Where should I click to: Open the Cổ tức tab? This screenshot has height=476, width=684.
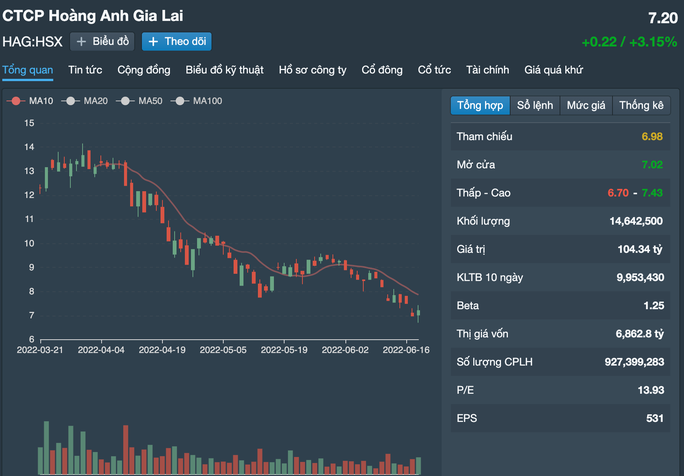coord(435,70)
